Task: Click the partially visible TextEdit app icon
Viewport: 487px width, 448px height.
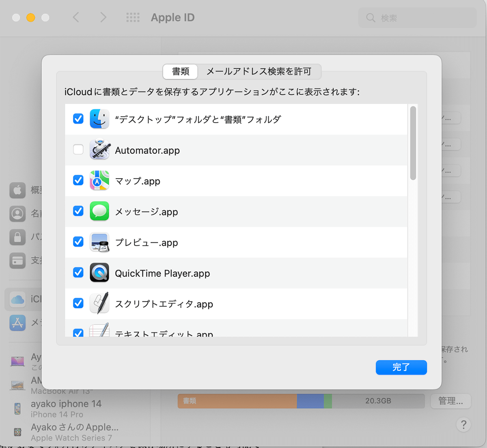Action: tap(99, 330)
